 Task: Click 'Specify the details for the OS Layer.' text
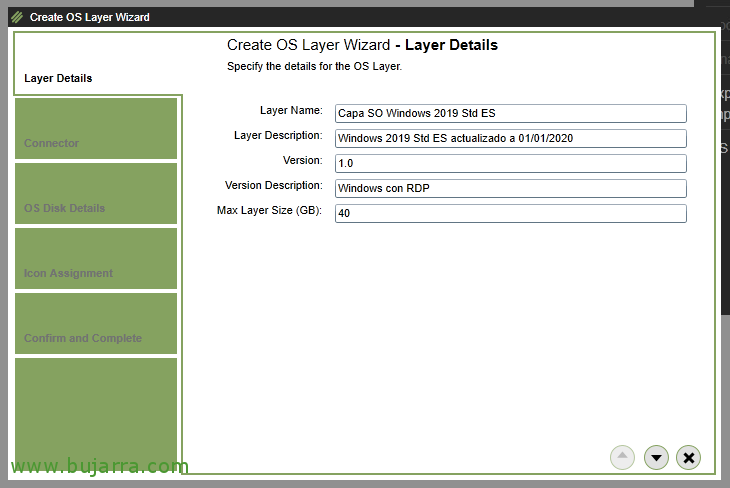coord(314,66)
